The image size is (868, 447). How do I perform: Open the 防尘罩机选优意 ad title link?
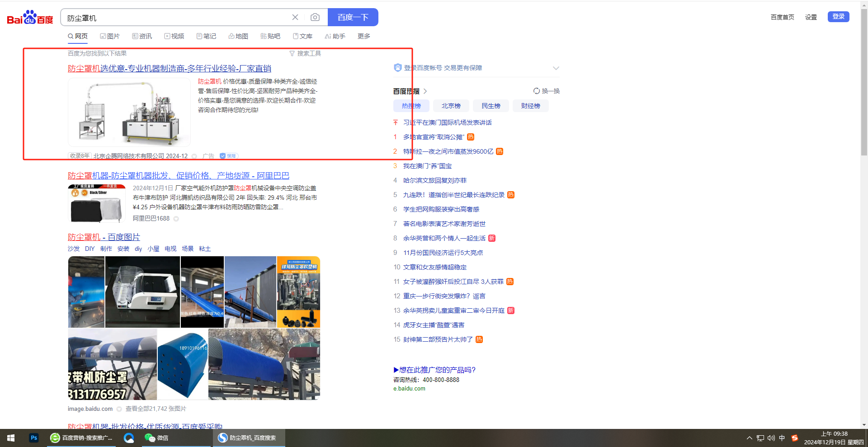coord(170,69)
